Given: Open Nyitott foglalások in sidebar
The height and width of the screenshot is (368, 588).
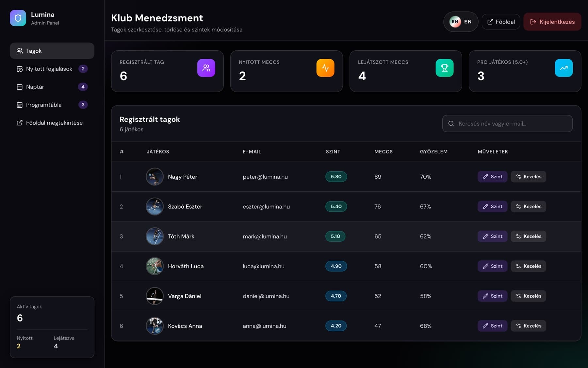Looking at the screenshot, I should tap(52, 69).
